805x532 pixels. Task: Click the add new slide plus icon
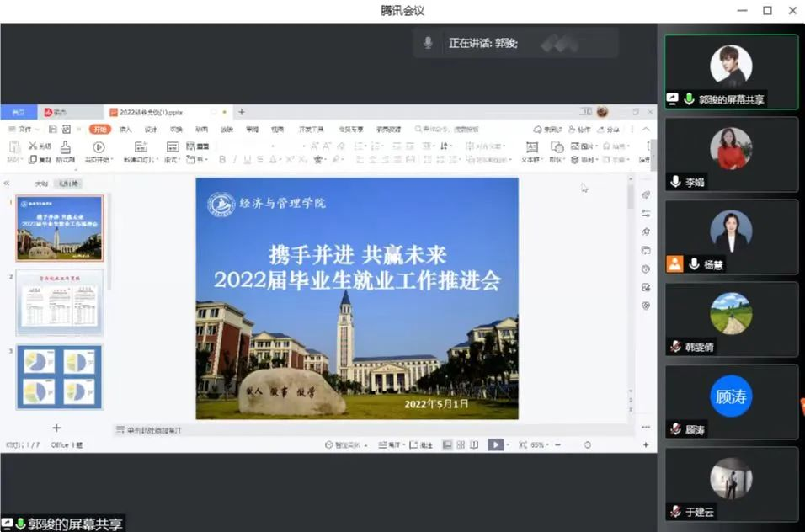[x=57, y=428]
